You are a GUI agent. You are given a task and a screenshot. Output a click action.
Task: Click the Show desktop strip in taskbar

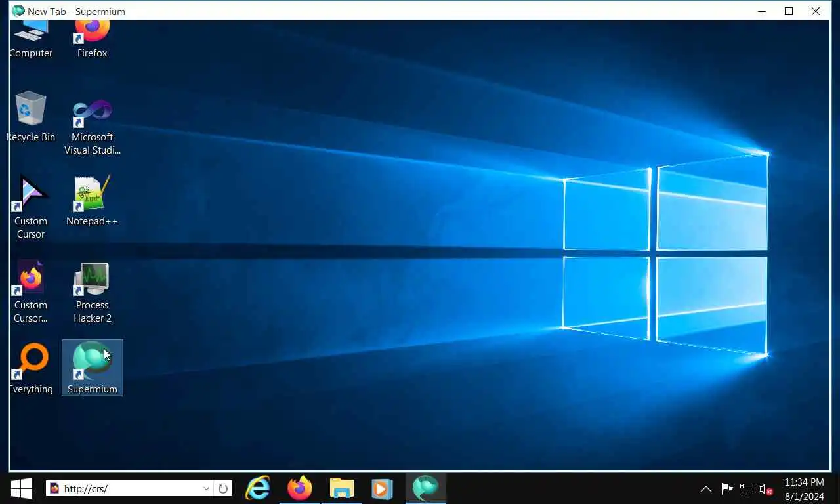tap(837, 488)
